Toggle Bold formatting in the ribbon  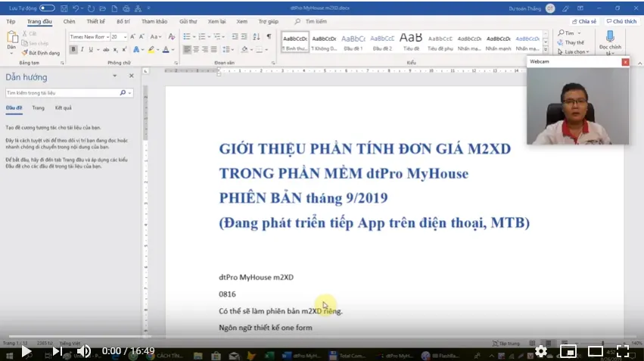[x=73, y=49]
